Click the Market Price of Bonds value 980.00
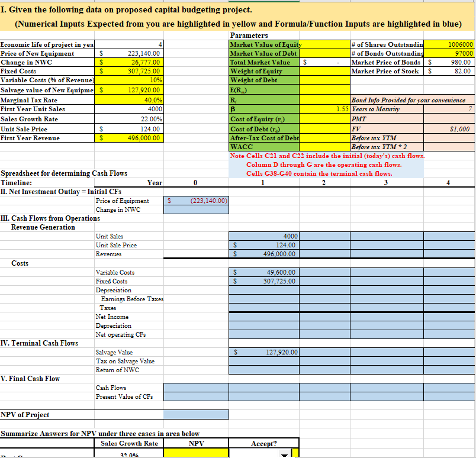The image size is (476, 458). click(449, 62)
